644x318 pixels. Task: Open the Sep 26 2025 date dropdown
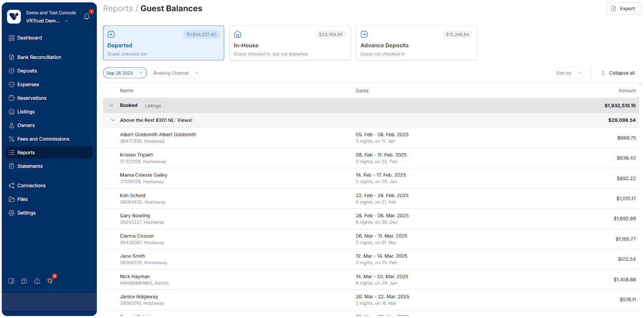125,73
